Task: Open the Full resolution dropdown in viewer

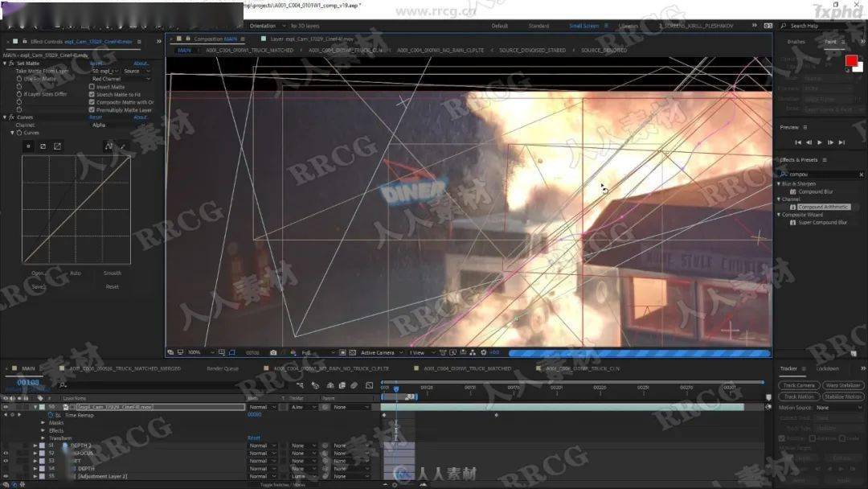Action: click(x=318, y=352)
